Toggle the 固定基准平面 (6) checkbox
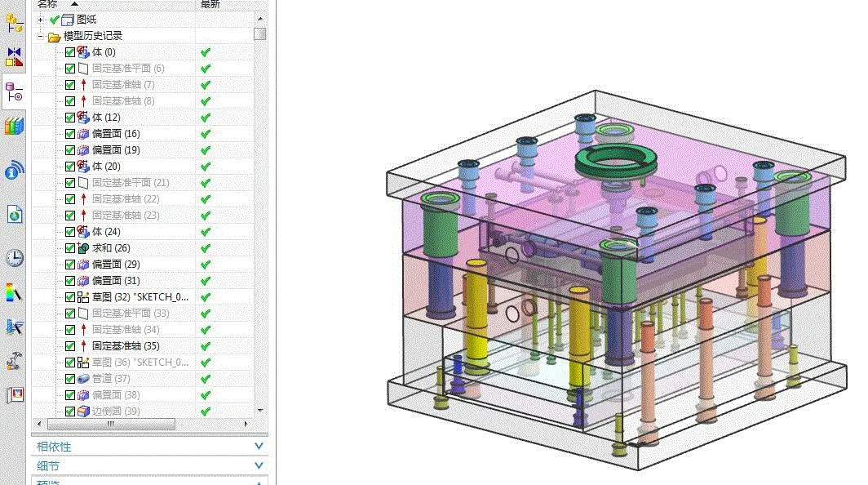868x485 pixels. [x=70, y=68]
